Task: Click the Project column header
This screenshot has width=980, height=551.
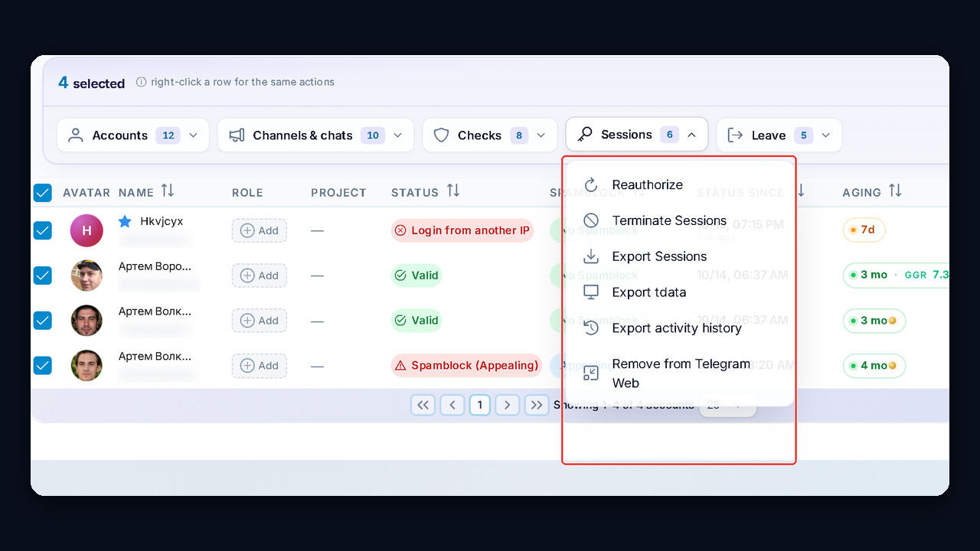Action: click(338, 193)
